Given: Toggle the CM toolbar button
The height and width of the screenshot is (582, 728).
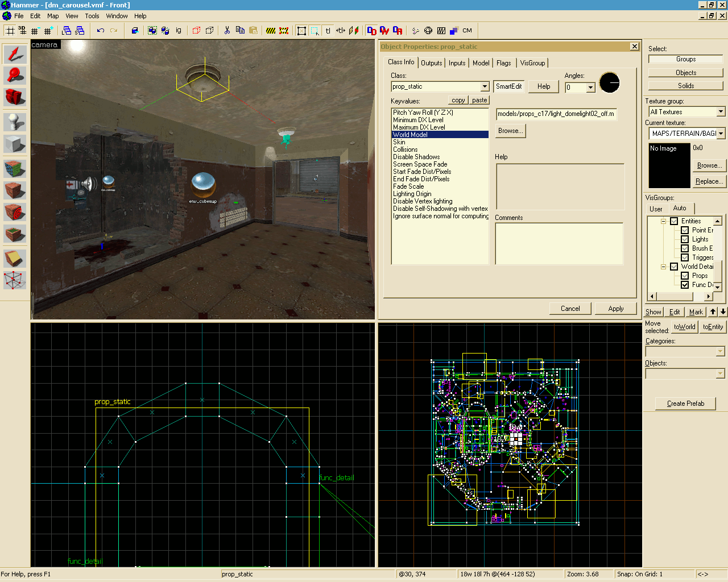Looking at the screenshot, I should tap(467, 31).
